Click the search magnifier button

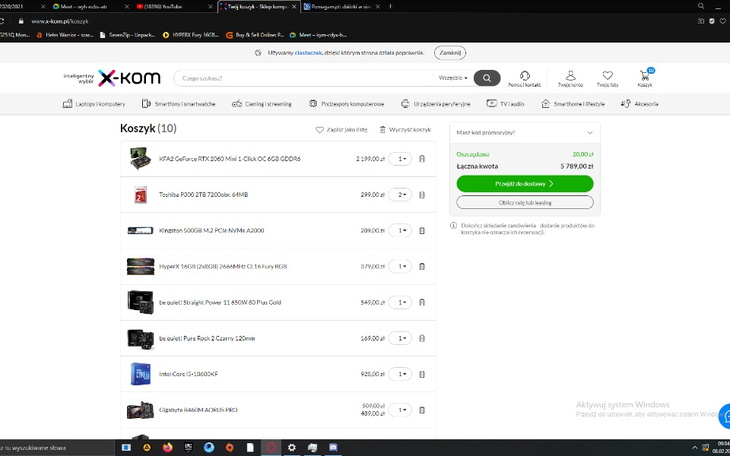click(x=486, y=78)
